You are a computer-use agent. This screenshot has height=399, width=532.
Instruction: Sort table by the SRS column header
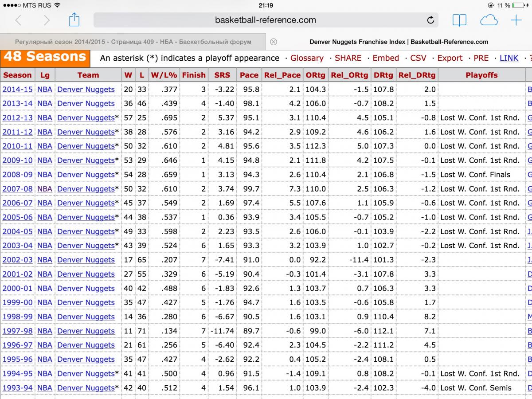222,75
